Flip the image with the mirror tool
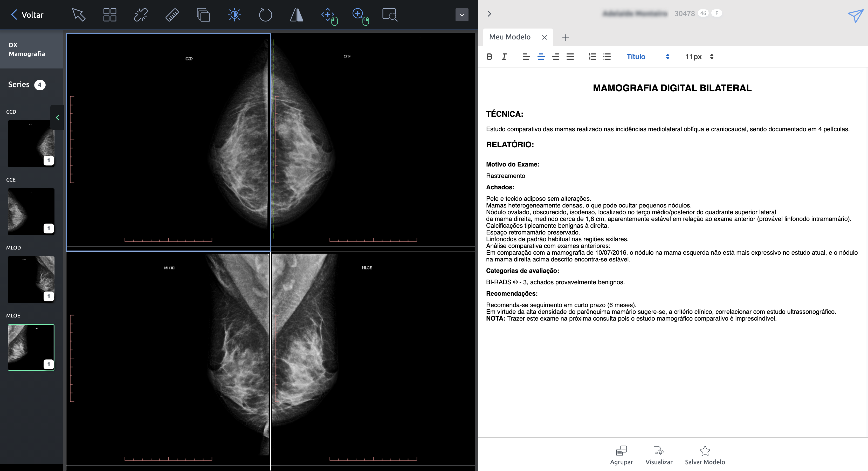 [297, 15]
